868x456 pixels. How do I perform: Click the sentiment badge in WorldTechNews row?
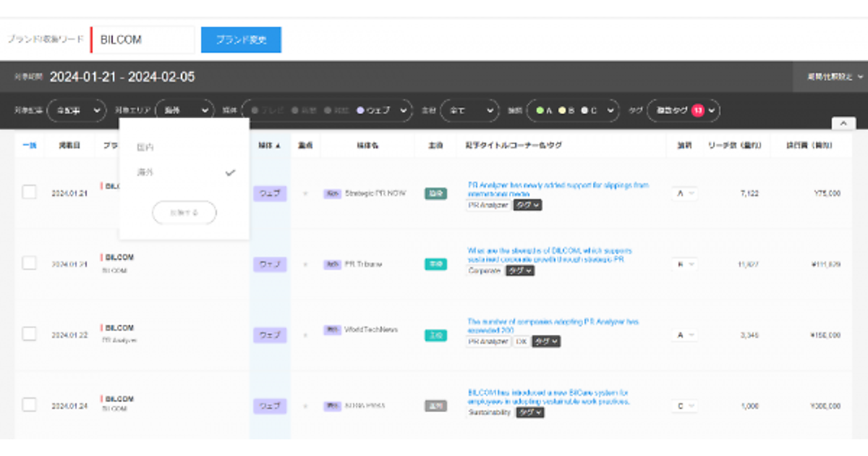435,335
